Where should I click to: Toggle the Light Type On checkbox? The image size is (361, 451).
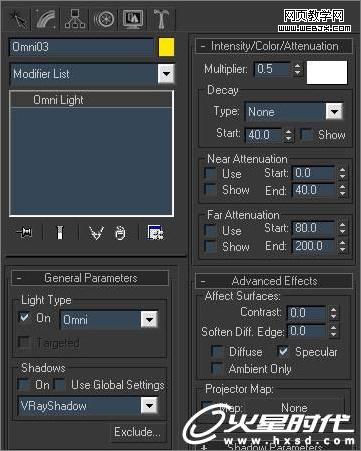pyautogui.click(x=24, y=318)
